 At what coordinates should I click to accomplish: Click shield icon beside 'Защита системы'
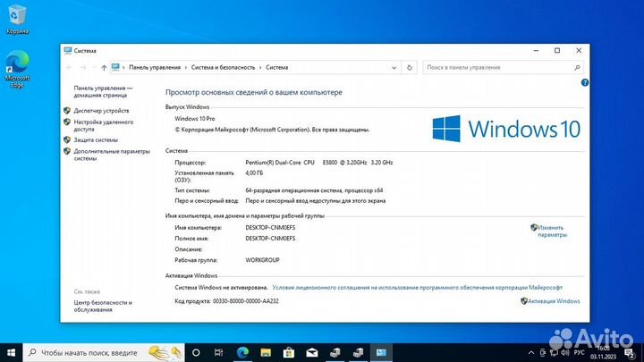(67, 140)
